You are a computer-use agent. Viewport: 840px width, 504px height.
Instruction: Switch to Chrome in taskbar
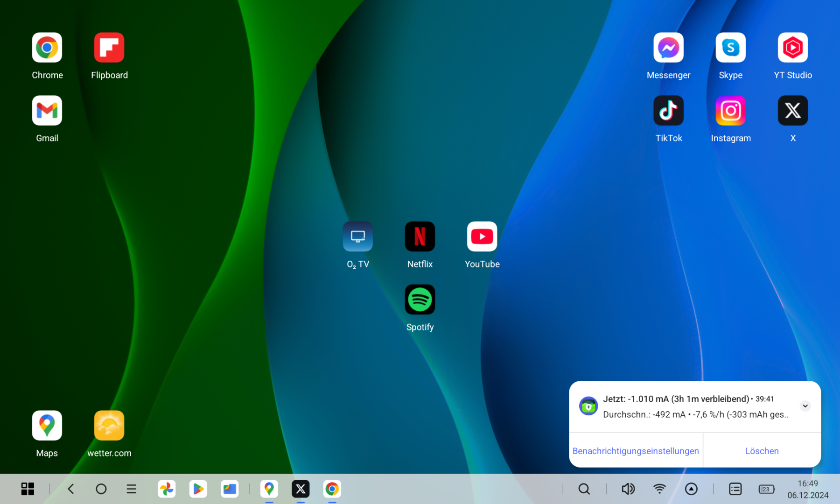click(x=332, y=489)
